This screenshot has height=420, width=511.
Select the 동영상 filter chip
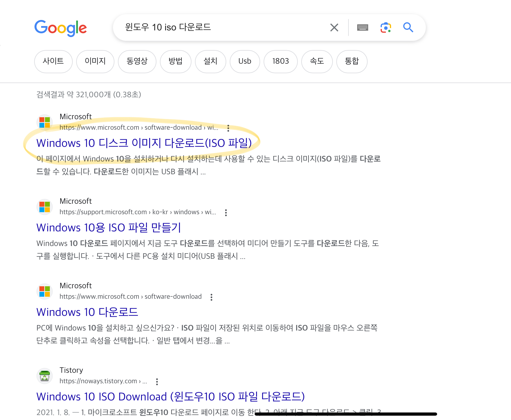pyautogui.click(x=137, y=61)
